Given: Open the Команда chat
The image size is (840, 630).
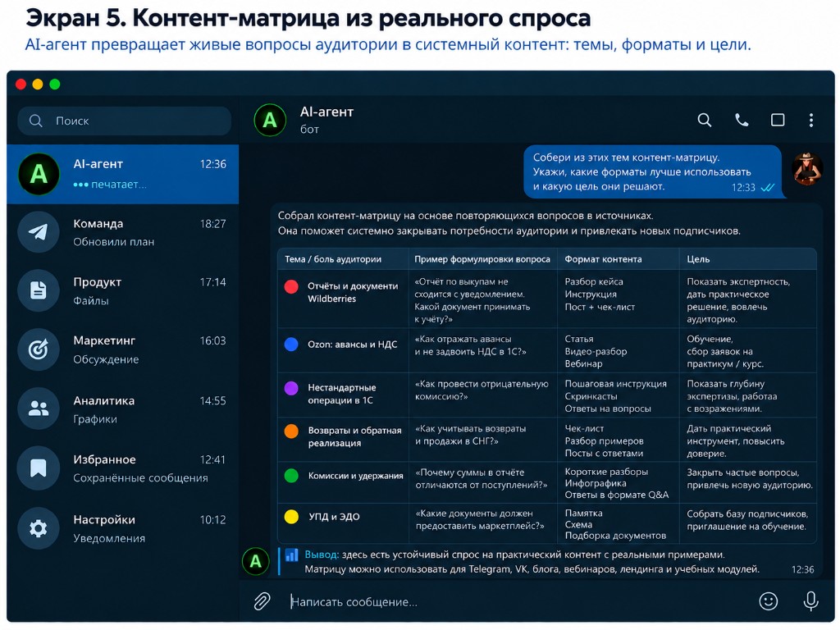Looking at the screenshot, I should [123, 232].
